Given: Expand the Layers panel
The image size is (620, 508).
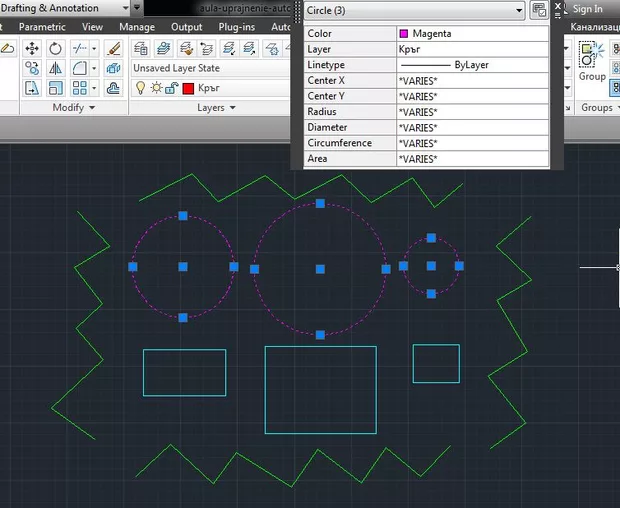Looking at the screenshot, I should click(x=216, y=108).
